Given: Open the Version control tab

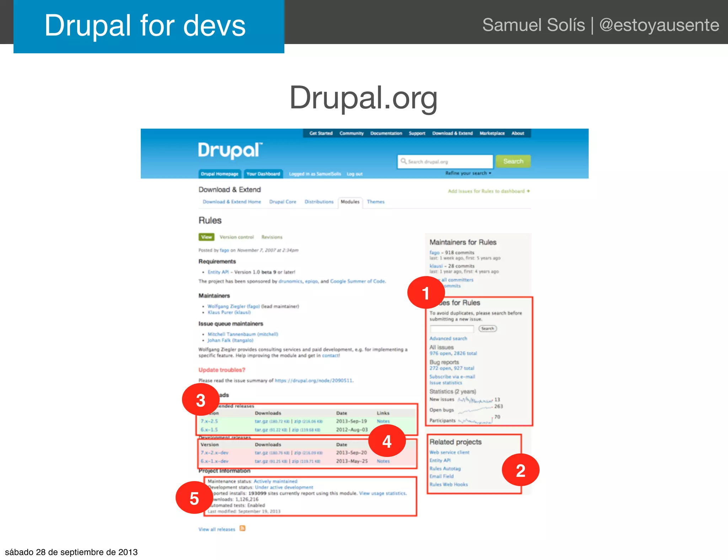Looking at the screenshot, I should tap(237, 237).
